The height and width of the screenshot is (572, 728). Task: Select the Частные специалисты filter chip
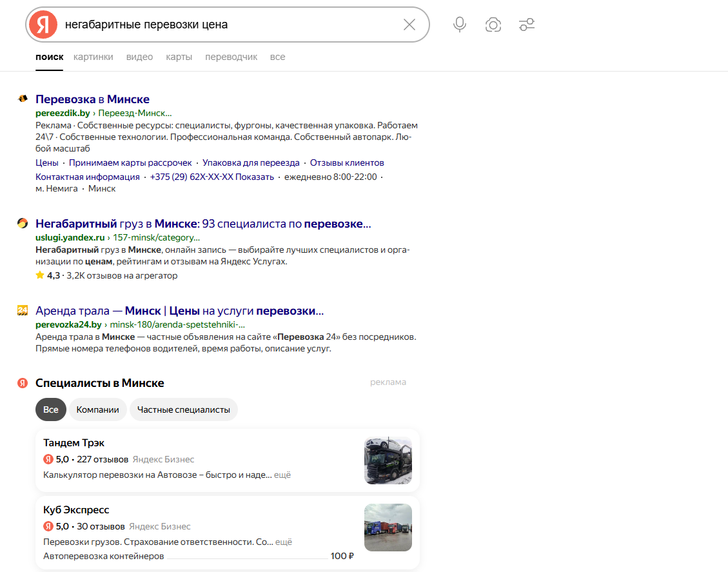tap(183, 409)
